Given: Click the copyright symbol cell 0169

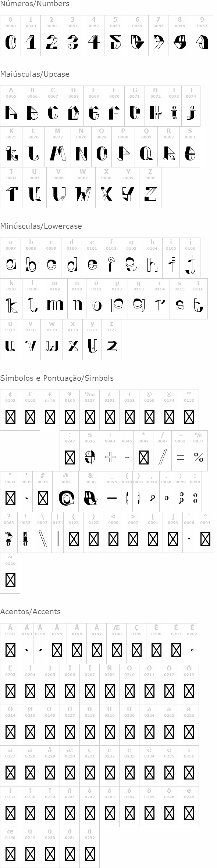Looking at the screenshot, I should 149,410.
